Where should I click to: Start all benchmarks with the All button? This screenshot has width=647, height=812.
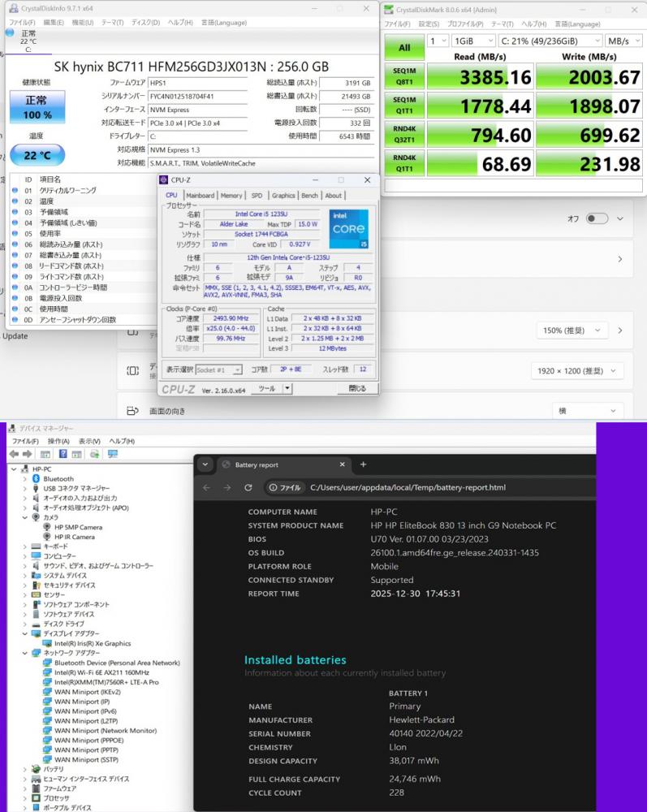pos(404,47)
